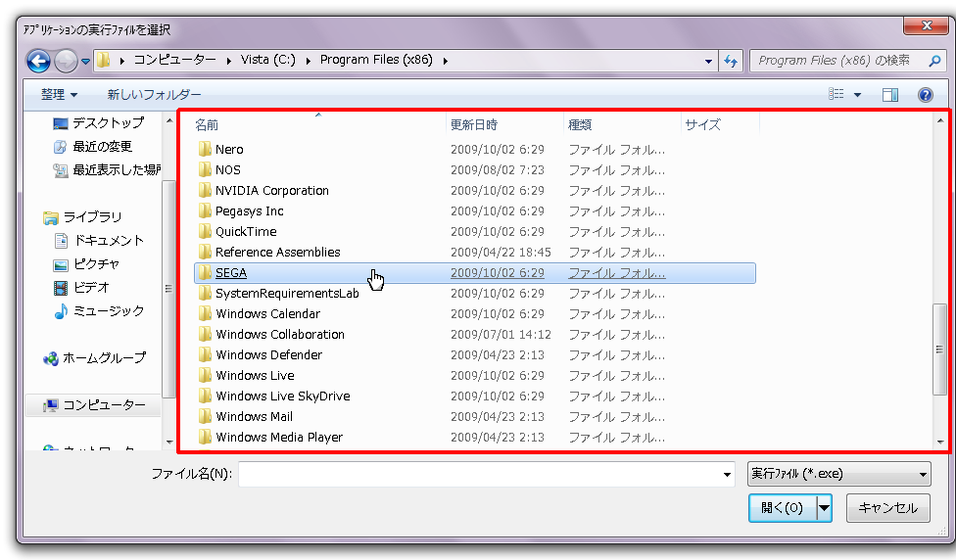The height and width of the screenshot is (560, 956).
Task: Open 最近の変更 in the navigation pane
Action: pos(93,146)
